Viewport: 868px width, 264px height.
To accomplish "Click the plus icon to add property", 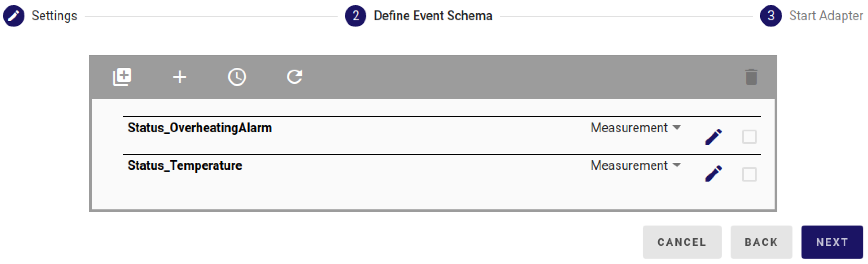I will click(x=180, y=77).
